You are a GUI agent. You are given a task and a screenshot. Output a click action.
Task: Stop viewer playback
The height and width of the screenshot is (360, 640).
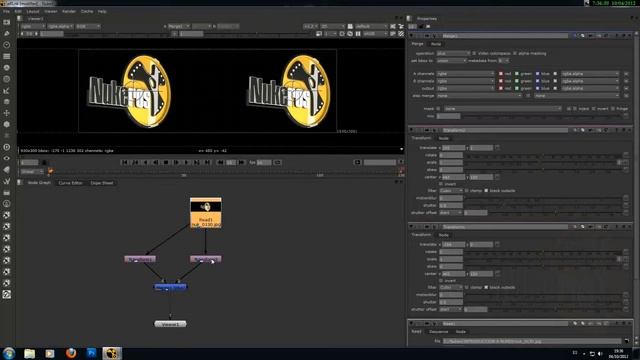(x=166, y=162)
